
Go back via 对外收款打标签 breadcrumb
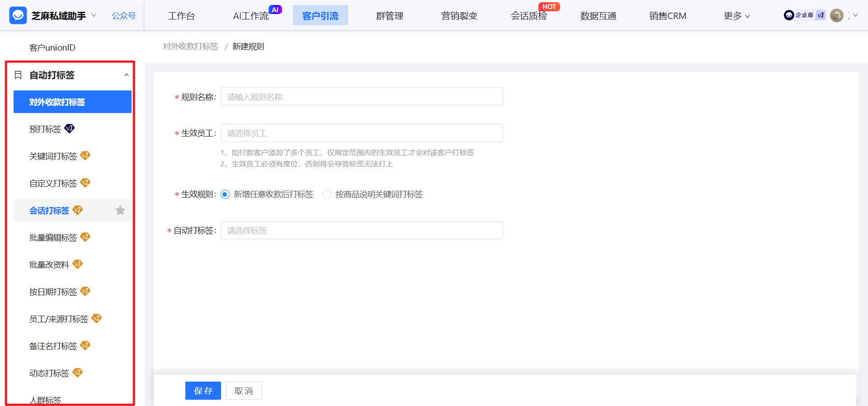pyautogui.click(x=190, y=47)
